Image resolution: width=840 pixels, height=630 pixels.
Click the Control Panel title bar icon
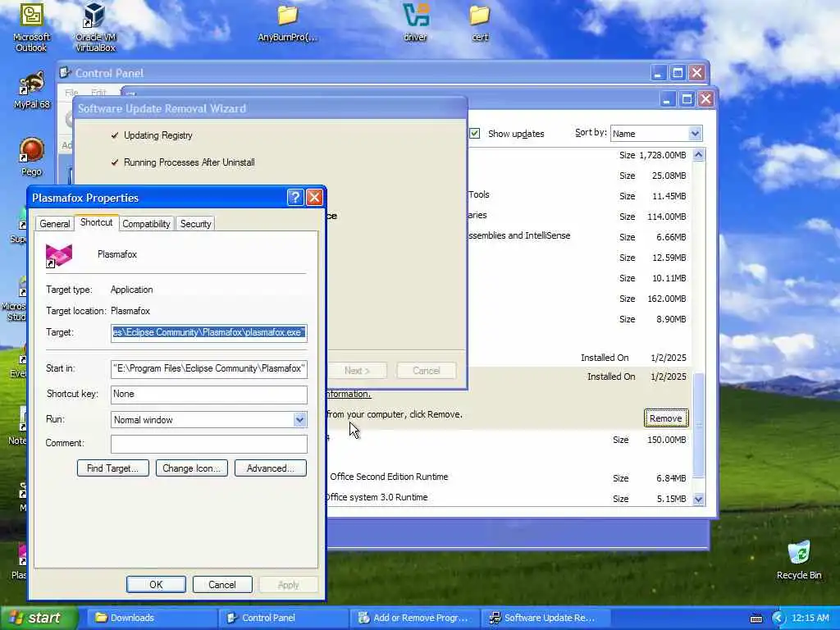click(x=66, y=72)
